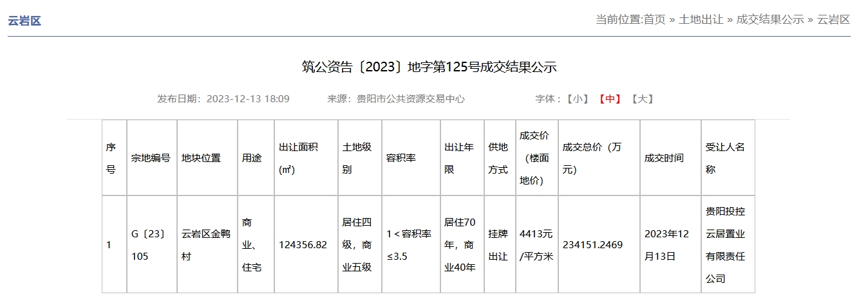
Task: Set font size to small 【小】
Action: click(578, 99)
